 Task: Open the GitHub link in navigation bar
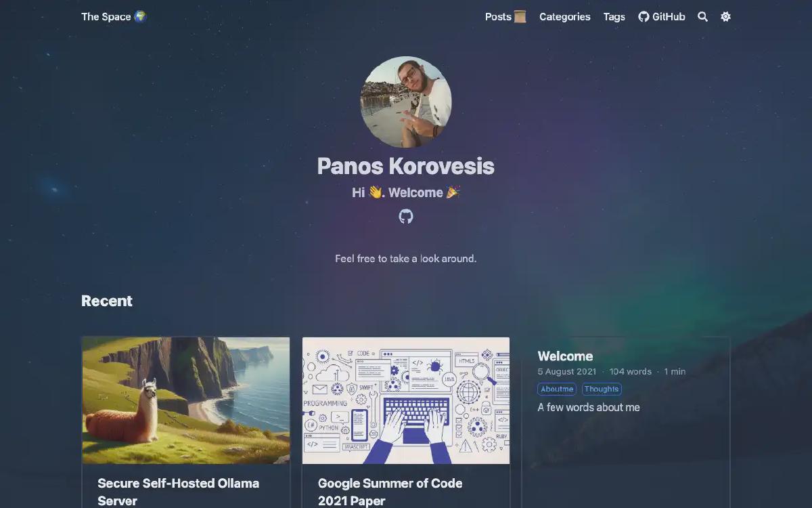(662, 17)
